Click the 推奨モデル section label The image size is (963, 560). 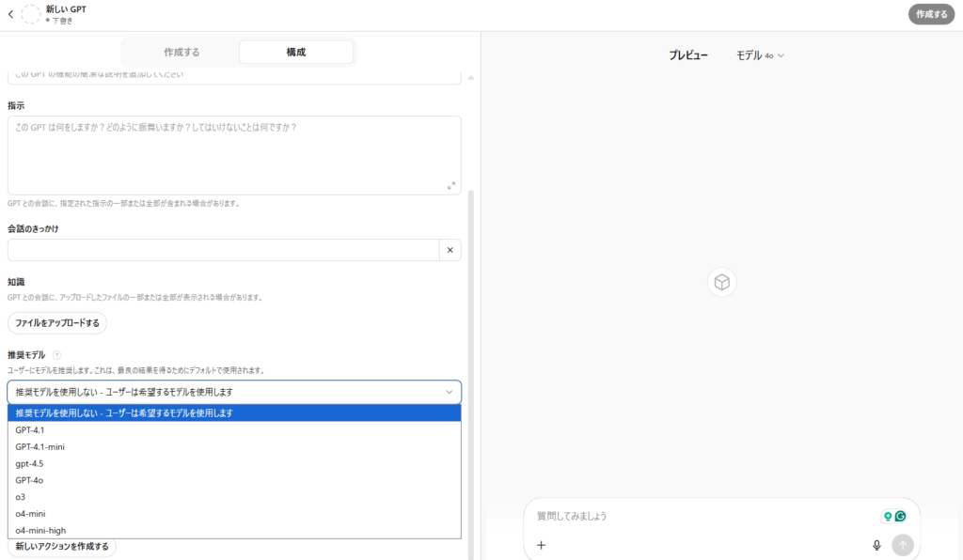[26, 355]
